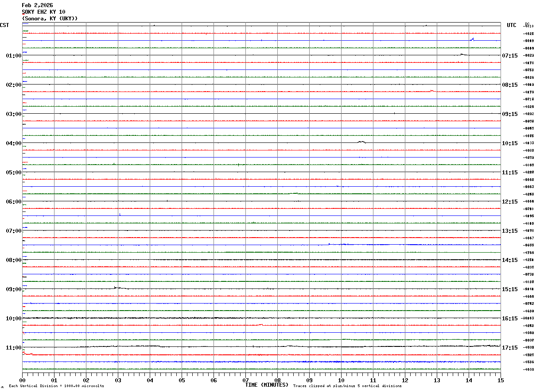Screen dimensions: 536x392
Task: Click the blue spike near minute 14
Action: click(x=472, y=39)
